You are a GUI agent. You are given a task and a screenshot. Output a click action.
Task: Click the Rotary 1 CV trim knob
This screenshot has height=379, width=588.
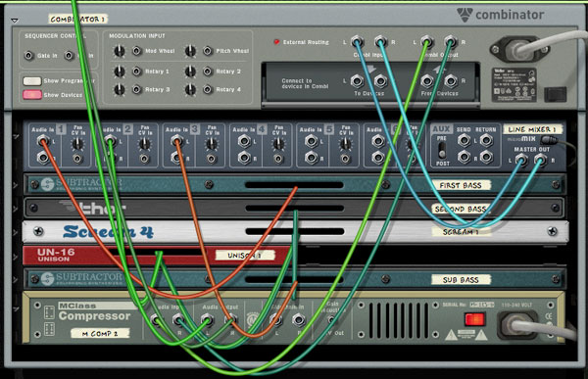119,71
